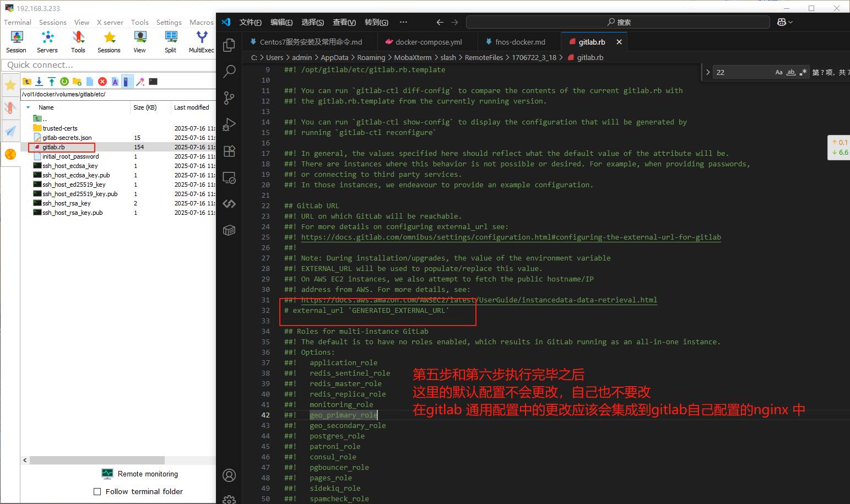Click the SFTP download arrow icon
The width and height of the screenshot is (850, 504).
(39, 82)
